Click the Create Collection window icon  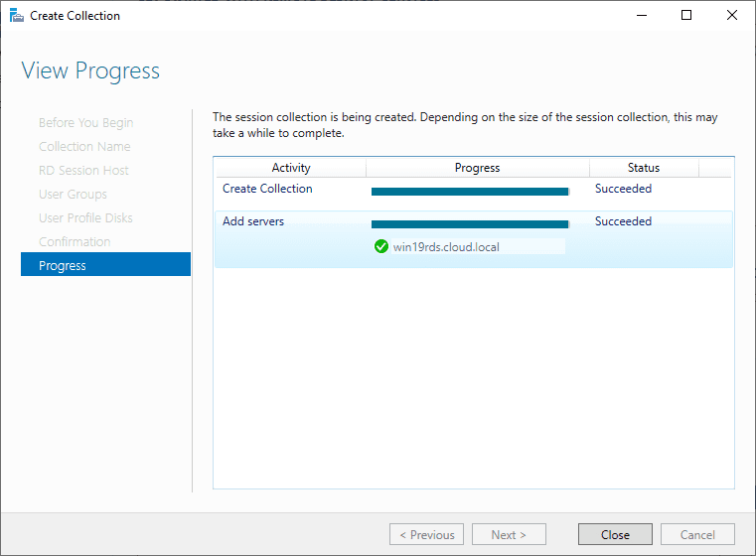[x=16, y=16]
